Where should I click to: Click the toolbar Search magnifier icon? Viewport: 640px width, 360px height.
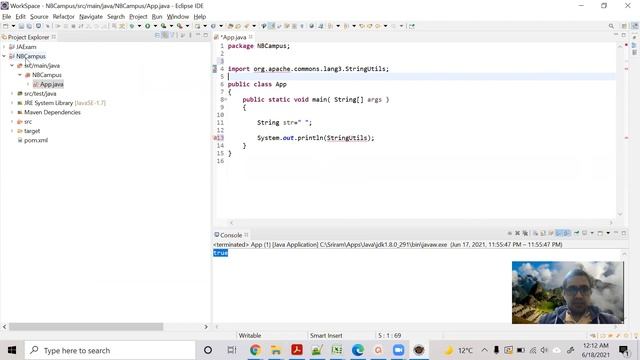611,26
